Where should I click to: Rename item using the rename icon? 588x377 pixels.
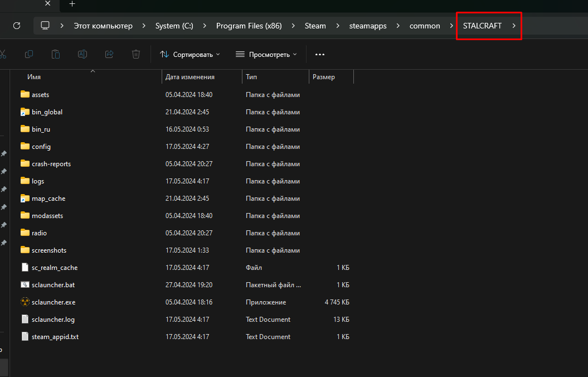click(82, 55)
